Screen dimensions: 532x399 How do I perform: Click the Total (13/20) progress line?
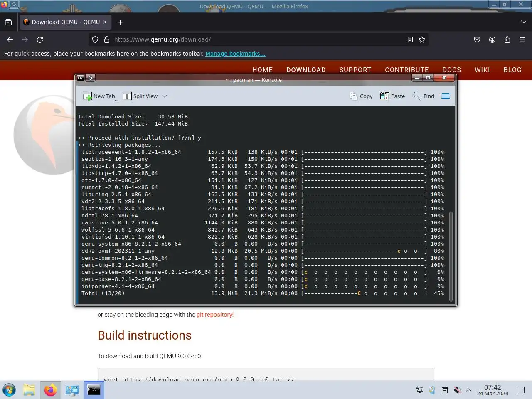click(x=263, y=293)
